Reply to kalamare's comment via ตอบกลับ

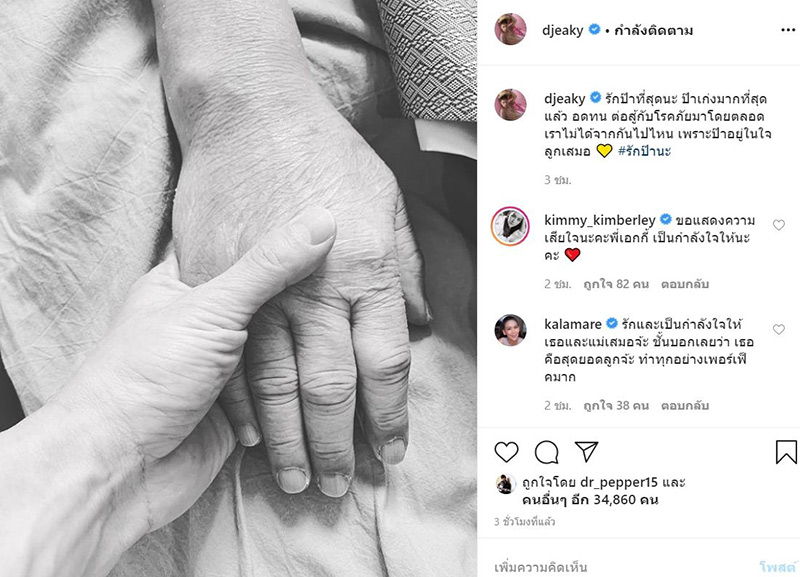685,406
